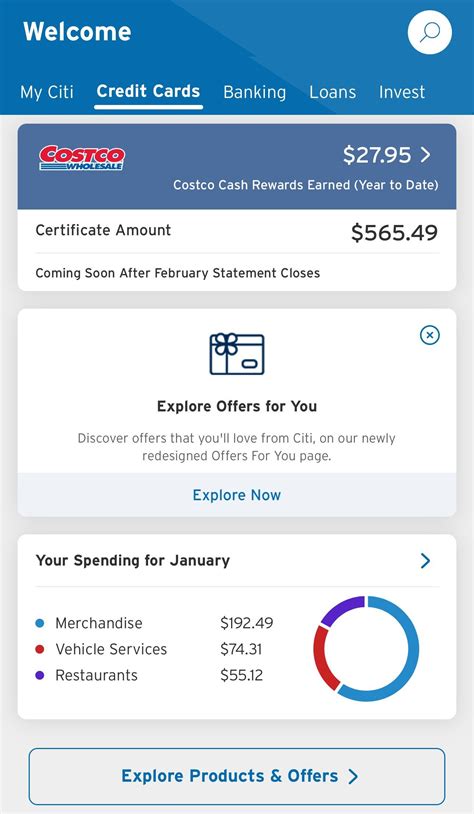Tap the Explore Now link
Viewport: 474px width, 814px height.
[237, 495]
